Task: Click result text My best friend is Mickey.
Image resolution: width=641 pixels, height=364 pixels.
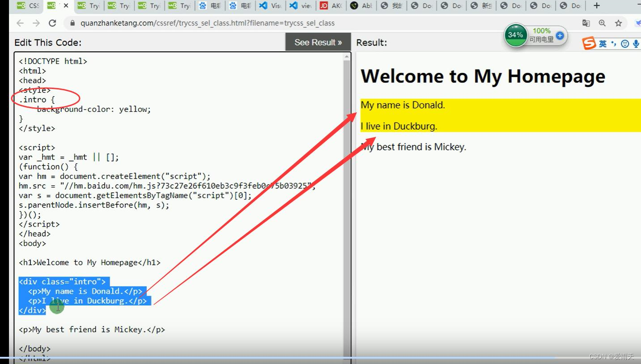Action: 413,147
